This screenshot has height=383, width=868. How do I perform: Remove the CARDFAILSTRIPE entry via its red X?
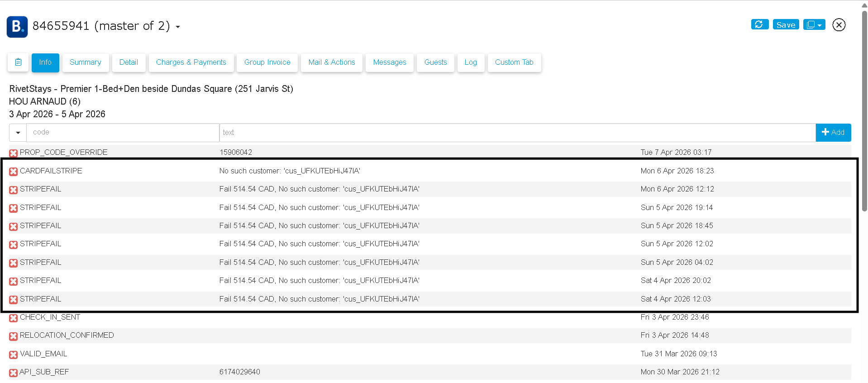pyautogui.click(x=14, y=172)
